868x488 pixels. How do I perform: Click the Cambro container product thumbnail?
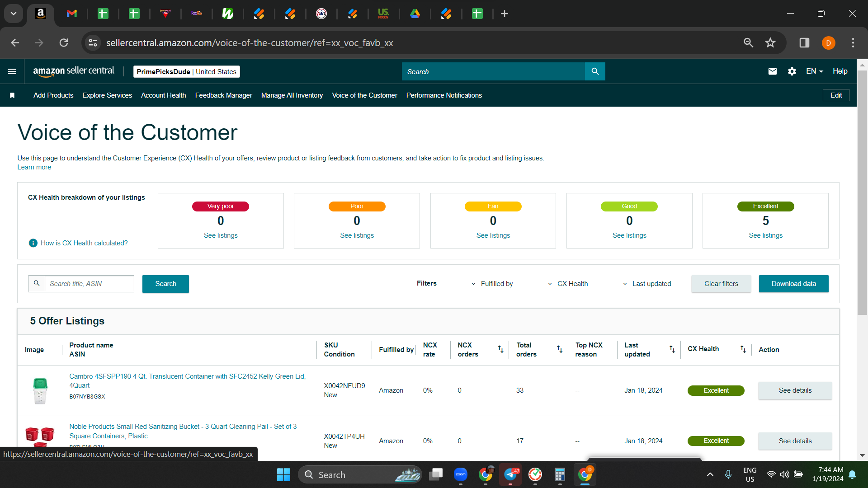pos(40,391)
